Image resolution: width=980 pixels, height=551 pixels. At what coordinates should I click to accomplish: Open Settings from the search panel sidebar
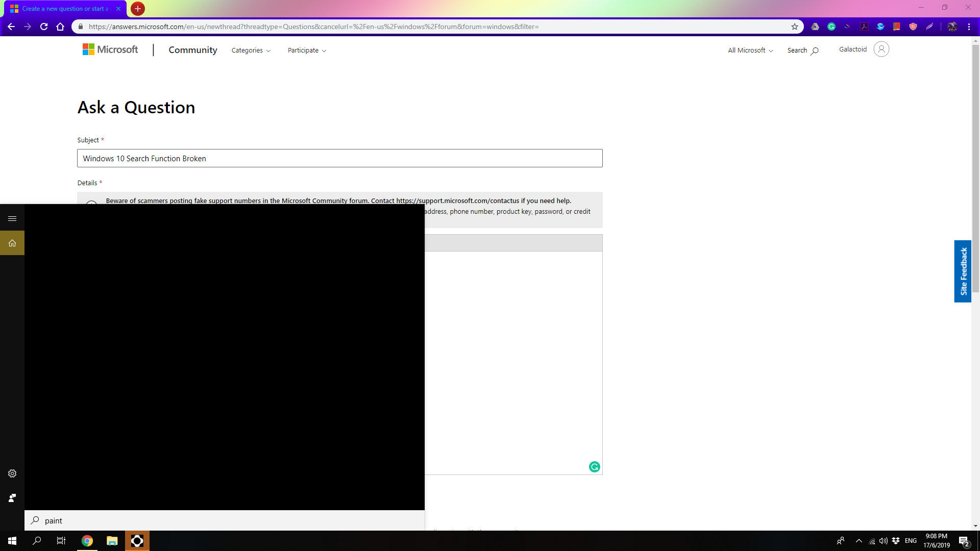pyautogui.click(x=12, y=473)
